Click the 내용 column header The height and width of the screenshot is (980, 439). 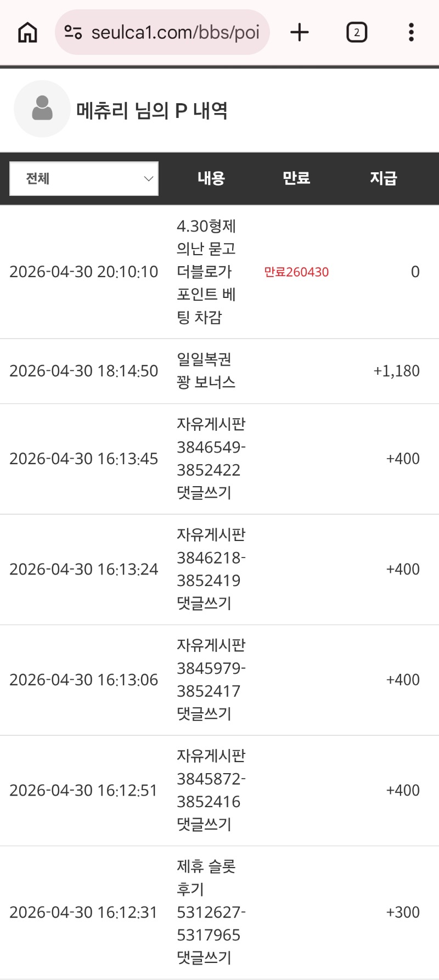[x=211, y=178]
